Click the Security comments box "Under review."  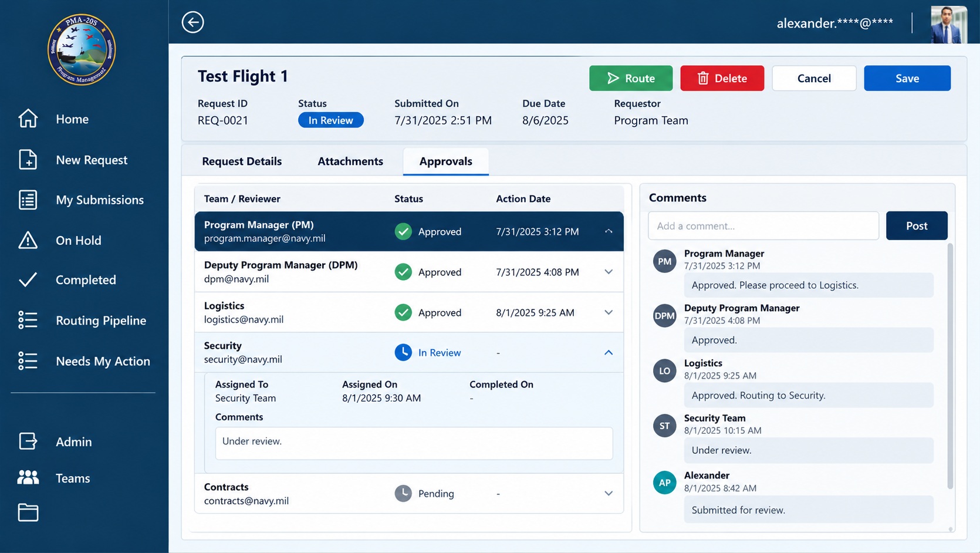pyautogui.click(x=414, y=443)
